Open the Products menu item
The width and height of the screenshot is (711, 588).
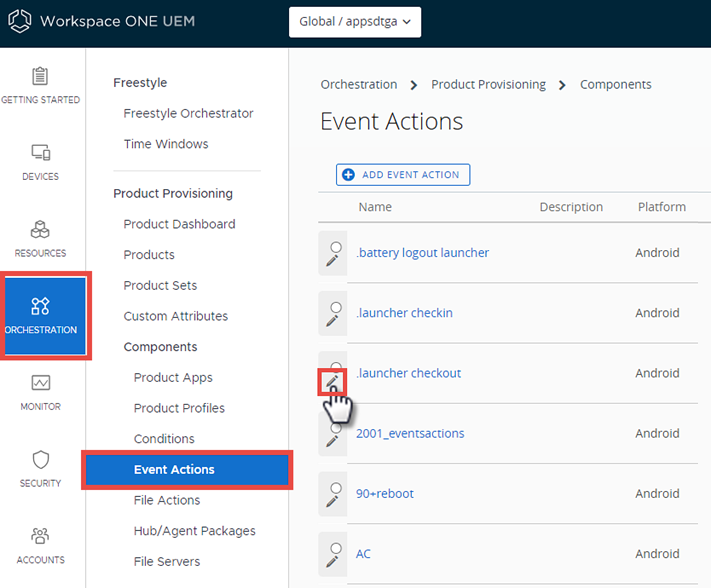click(x=149, y=255)
